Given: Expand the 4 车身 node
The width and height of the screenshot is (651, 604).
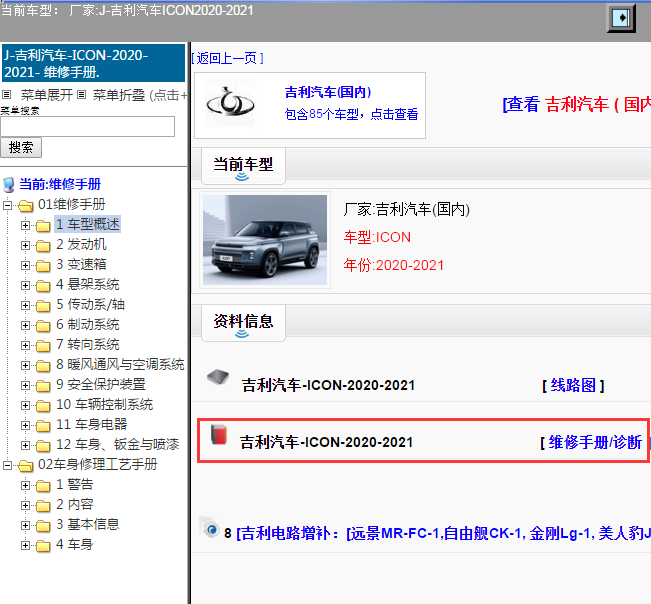Looking at the screenshot, I should 25,545.
